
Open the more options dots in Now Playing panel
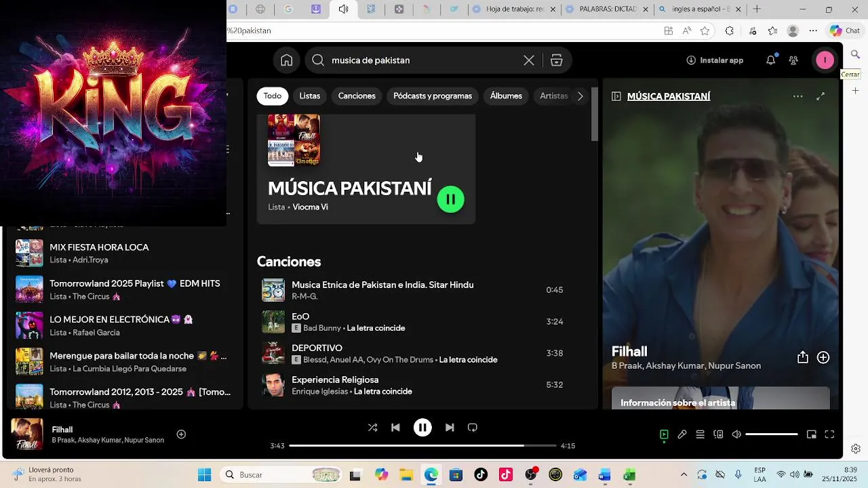point(798,96)
